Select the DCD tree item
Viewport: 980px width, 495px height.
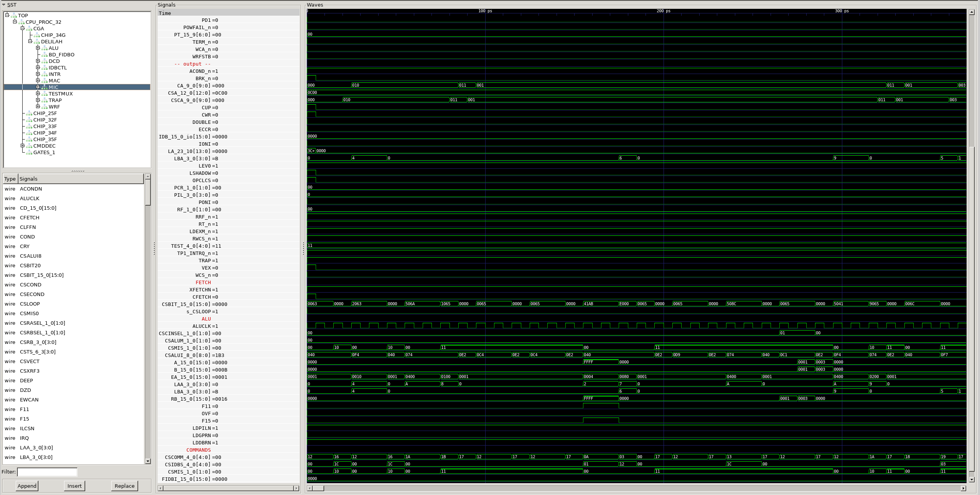pos(54,61)
